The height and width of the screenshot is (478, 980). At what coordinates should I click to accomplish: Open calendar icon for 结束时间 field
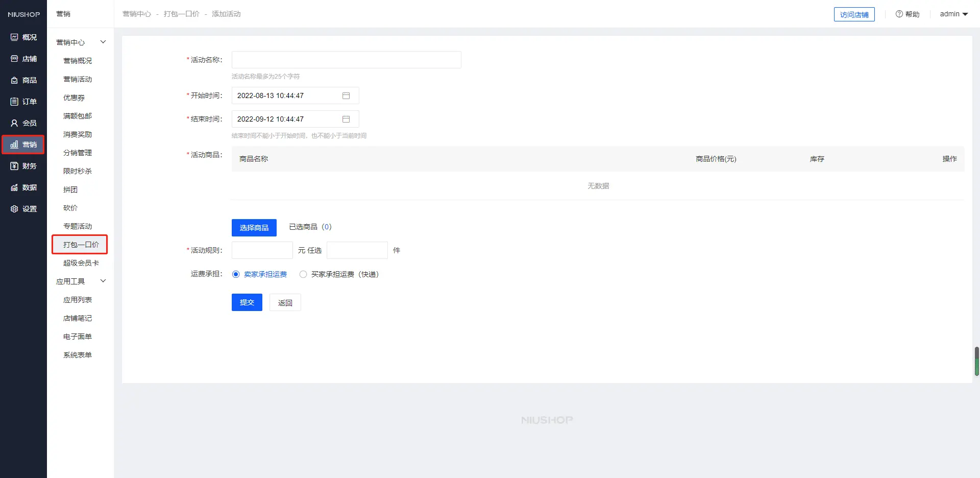pyautogui.click(x=346, y=119)
